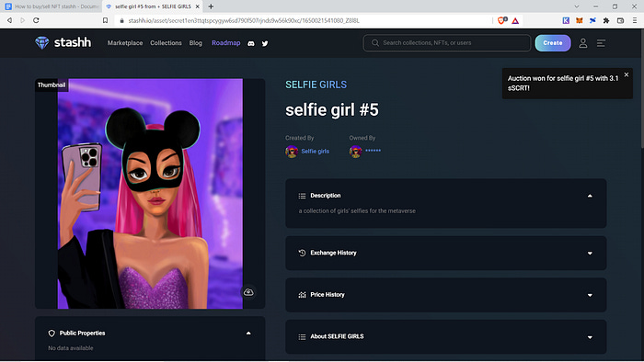Focus the Search collections, NFTs, or users field
Image resolution: width=644 pixels, height=362 pixels.
tap(447, 43)
